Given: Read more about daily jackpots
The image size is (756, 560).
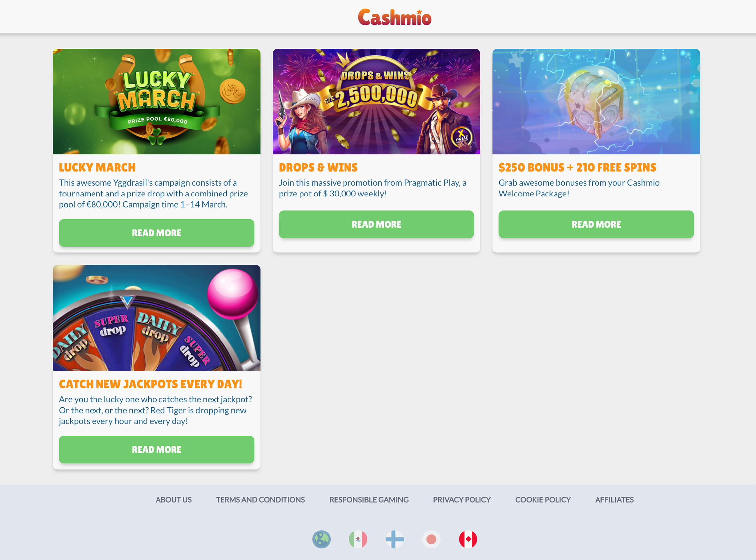Looking at the screenshot, I should pyautogui.click(x=157, y=449).
